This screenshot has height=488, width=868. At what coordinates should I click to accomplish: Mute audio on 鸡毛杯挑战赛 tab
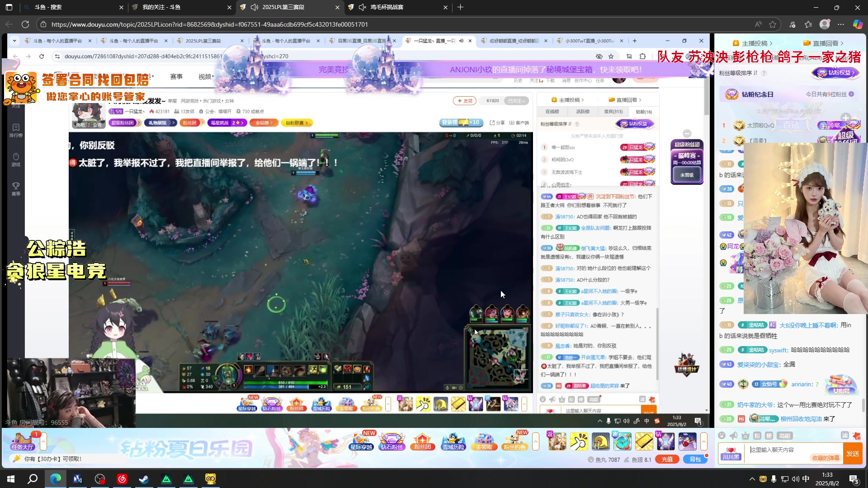[x=362, y=7]
